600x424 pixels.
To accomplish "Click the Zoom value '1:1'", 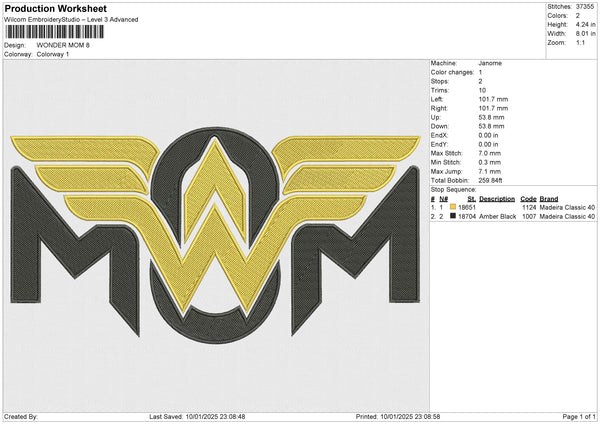I will pos(580,43).
